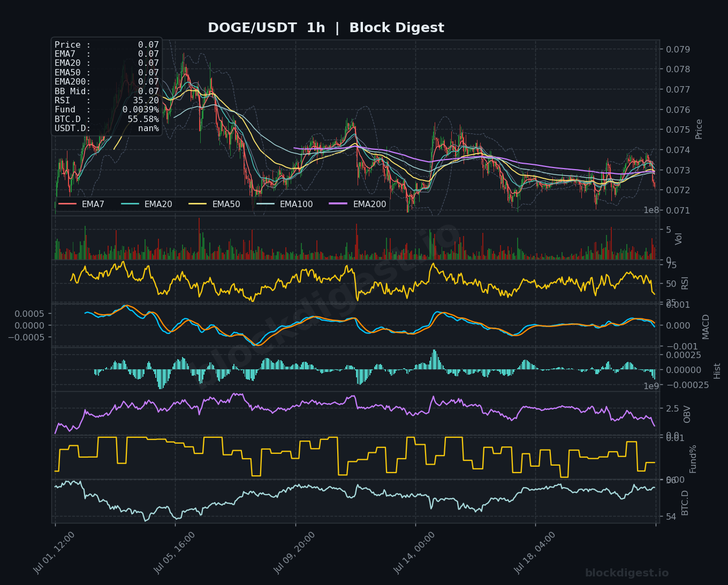Click the "EMA7 : 0.07" row in the info box

(107, 54)
